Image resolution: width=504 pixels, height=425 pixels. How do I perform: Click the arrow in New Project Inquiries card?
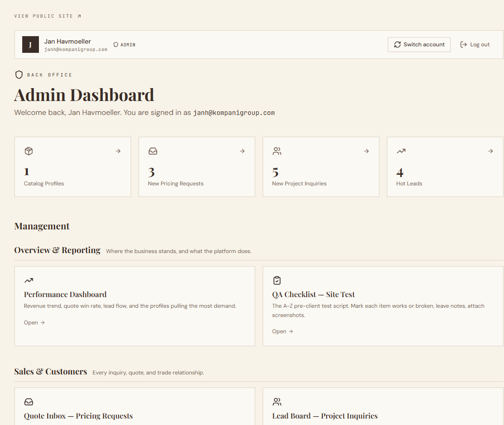(x=366, y=151)
